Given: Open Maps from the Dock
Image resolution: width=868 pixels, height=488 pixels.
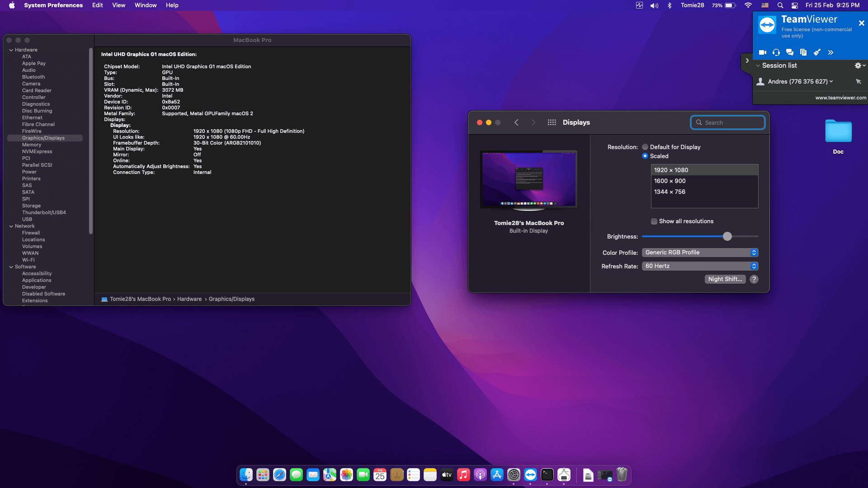Looking at the screenshot, I should [330, 475].
